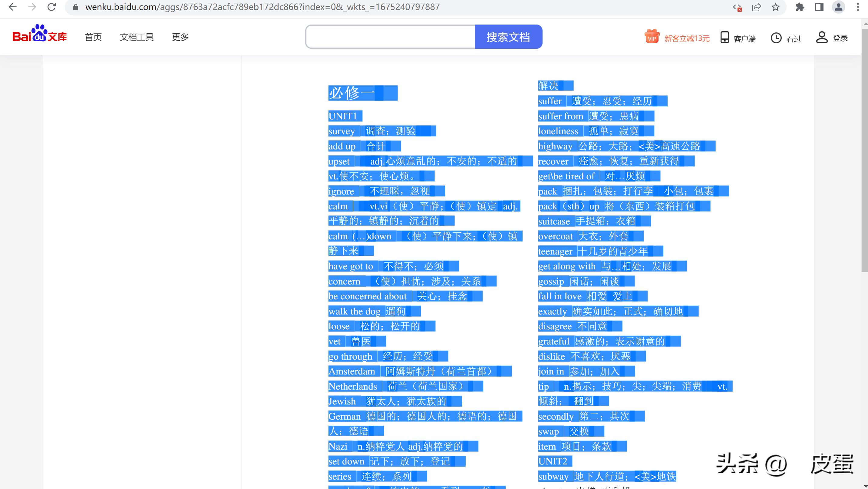Click the 必修一 heading
Screen dimensions: 868x489
[x=351, y=93]
